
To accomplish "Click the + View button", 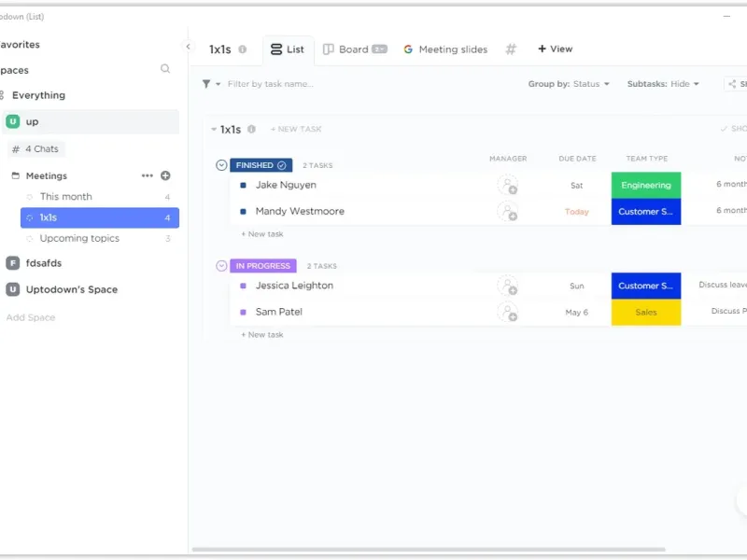I will (x=555, y=49).
